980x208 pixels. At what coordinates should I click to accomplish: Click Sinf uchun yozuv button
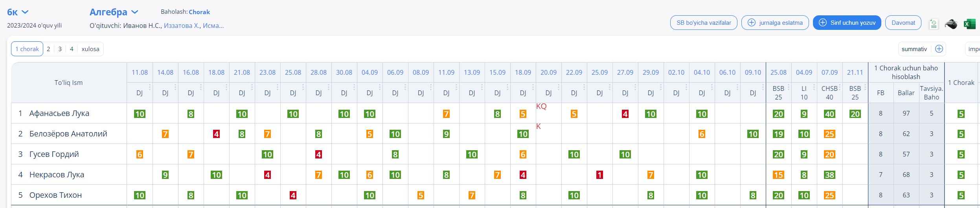point(847,23)
